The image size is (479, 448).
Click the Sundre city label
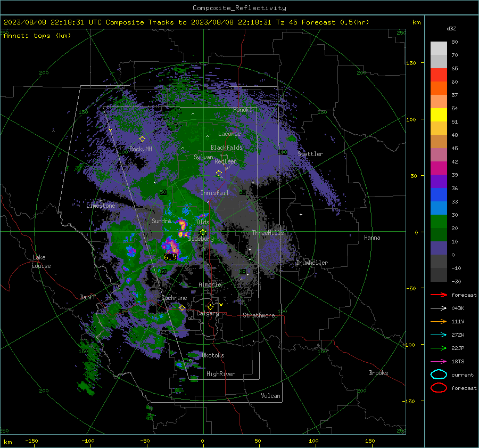click(161, 221)
